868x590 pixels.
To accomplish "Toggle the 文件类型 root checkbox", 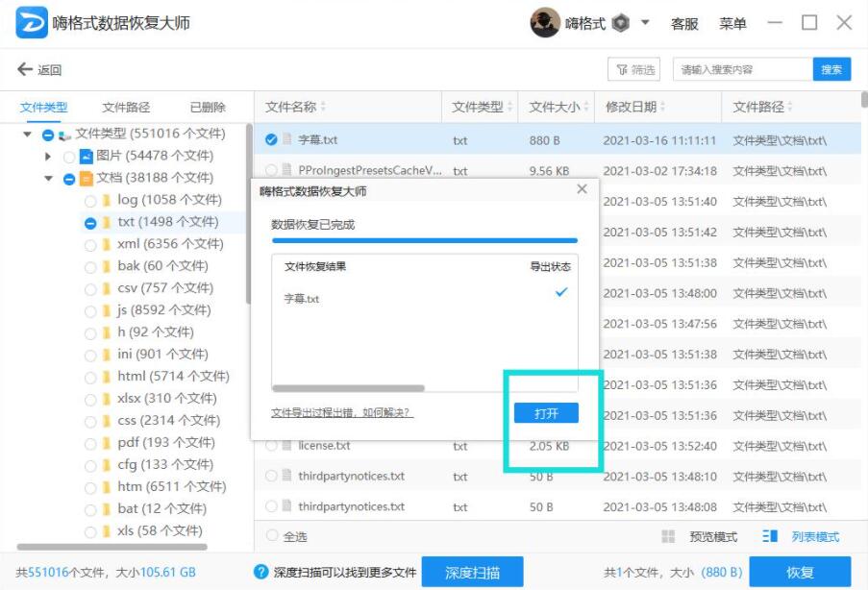I will point(48,135).
